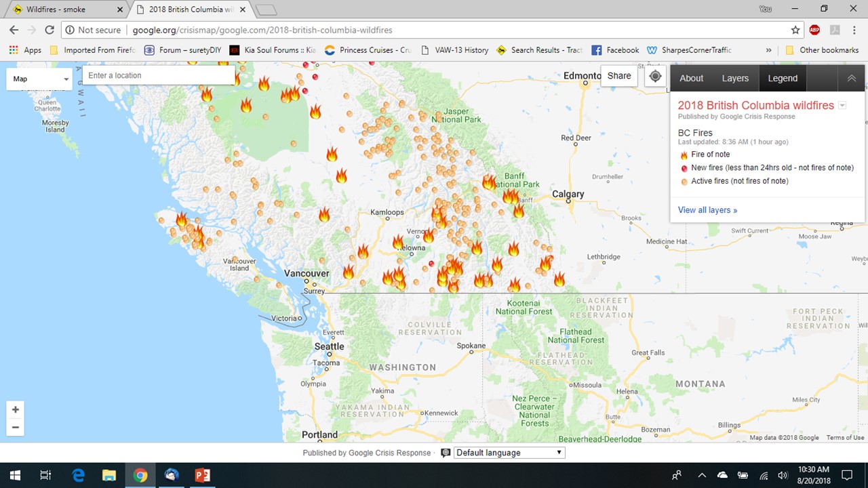Open Thunderbird from the taskbar
This screenshot has width=868, height=488.
[172, 475]
